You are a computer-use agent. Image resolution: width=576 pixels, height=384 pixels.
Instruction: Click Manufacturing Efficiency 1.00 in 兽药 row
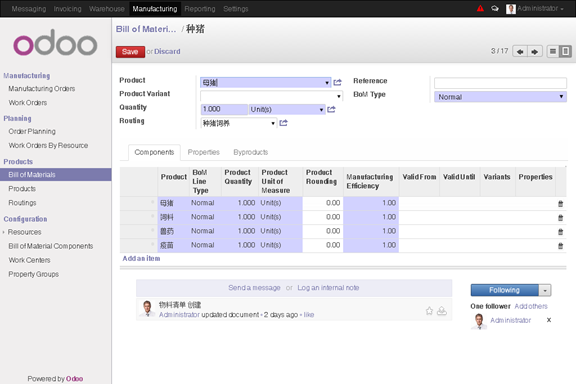click(x=371, y=232)
